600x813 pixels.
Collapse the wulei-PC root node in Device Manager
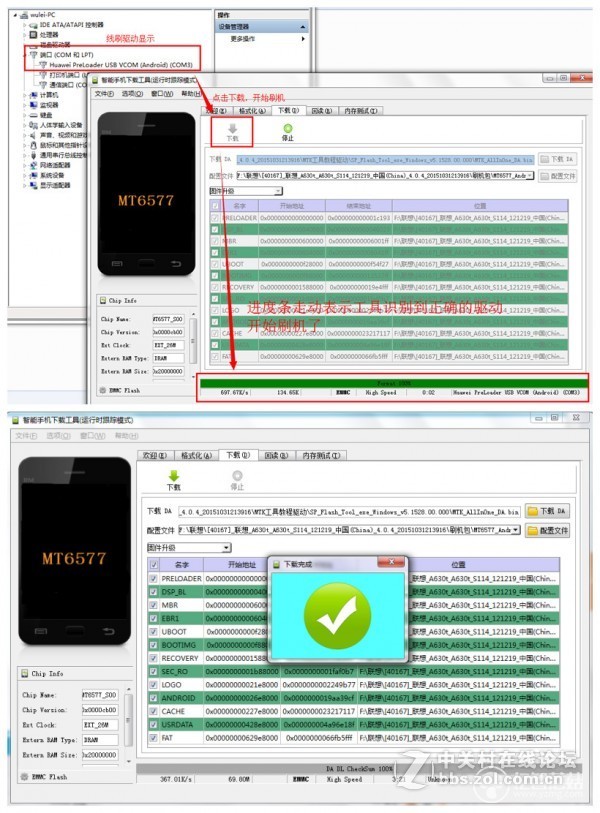pos(17,15)
